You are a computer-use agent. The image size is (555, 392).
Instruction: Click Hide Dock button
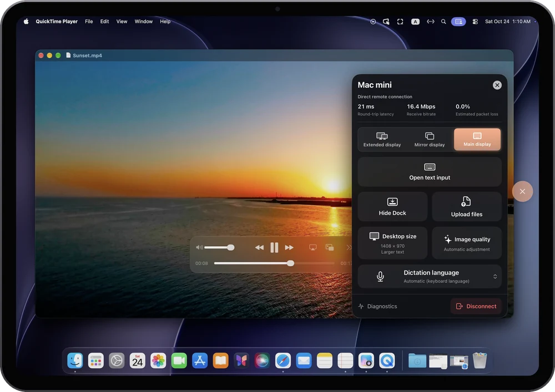(392, 207)
